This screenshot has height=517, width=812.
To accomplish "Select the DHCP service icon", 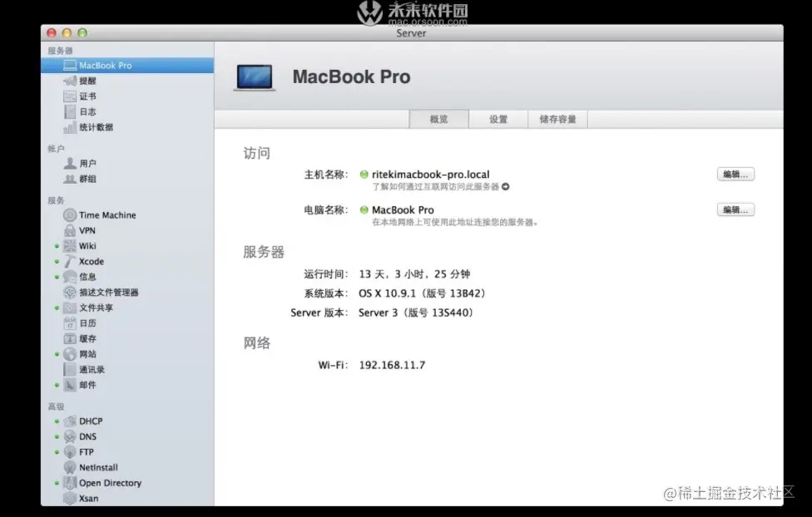I will (x=70, y=421).
